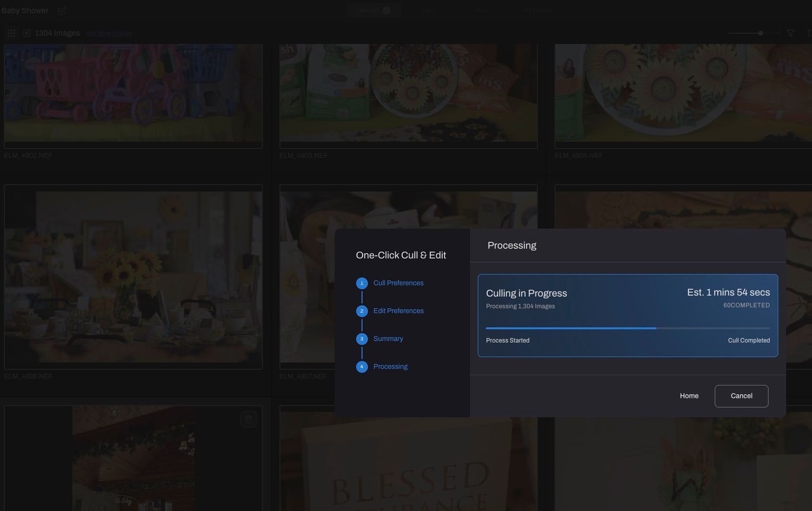The image size is (812, 511).
Task: Click the edit project name pencil icon
Action: (62, 10)
